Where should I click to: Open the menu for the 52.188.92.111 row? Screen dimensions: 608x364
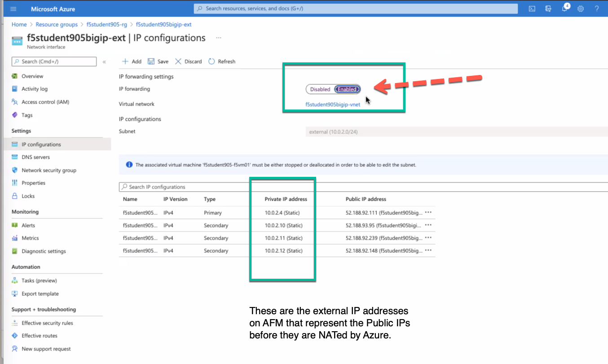pos(428,213)
